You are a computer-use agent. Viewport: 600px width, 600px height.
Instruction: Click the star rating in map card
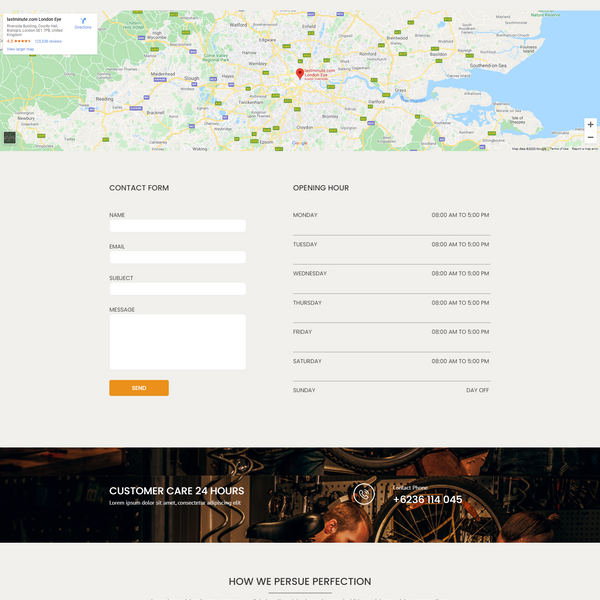[x=20, y=41]
